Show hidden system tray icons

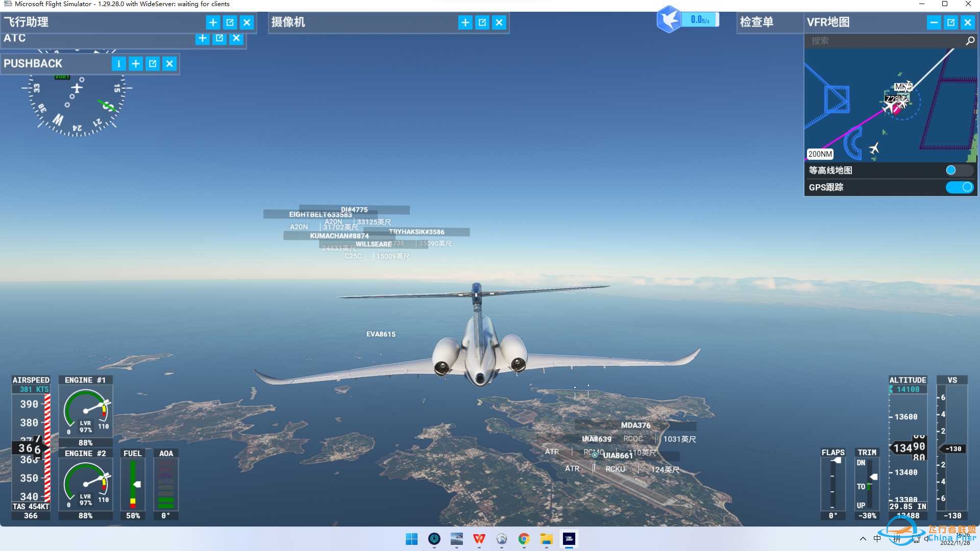tap(863, 539)
